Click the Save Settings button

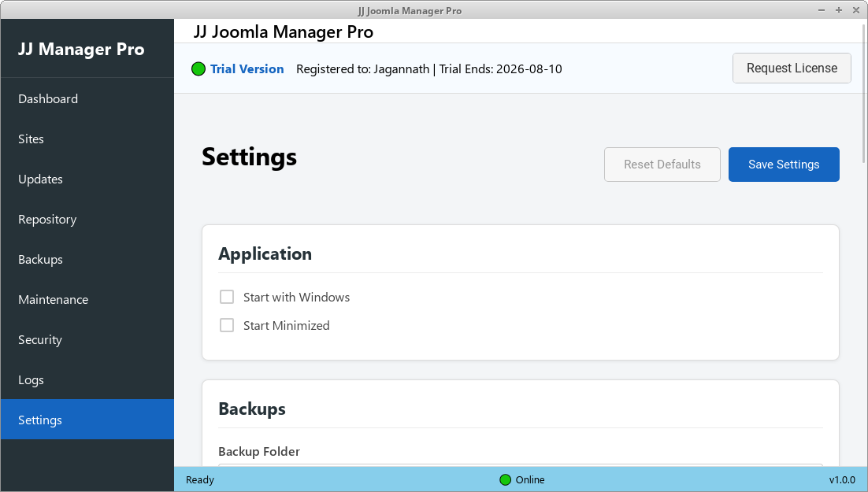[x=784, y=165]
